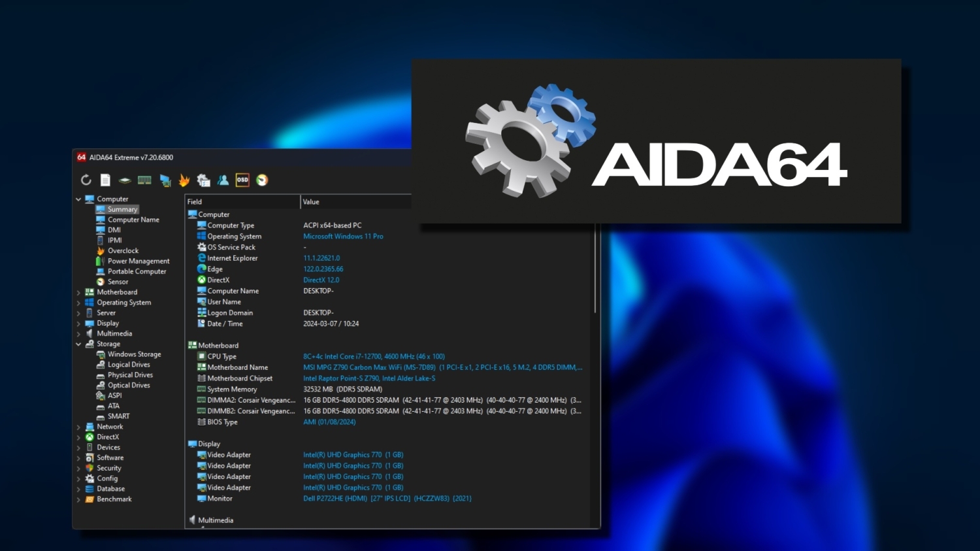Launch the stability test flame icon
Viewport: 980px width, 551px height.
coord(184,180)
